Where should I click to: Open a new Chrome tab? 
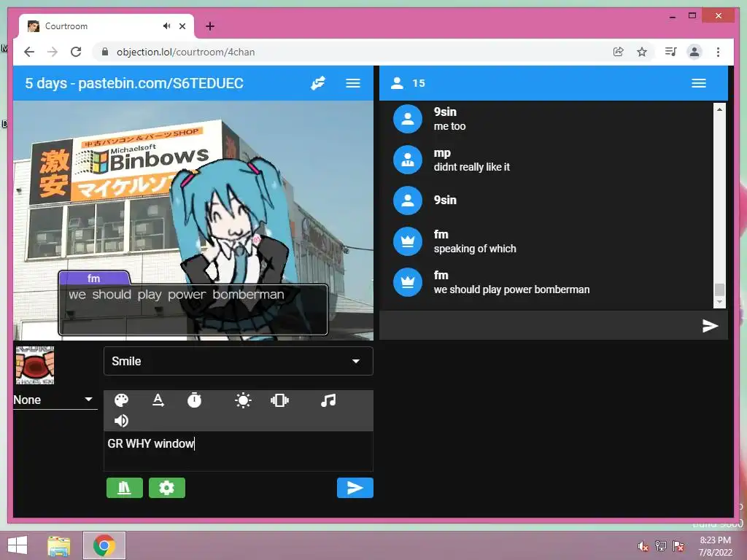coord(210,26)
